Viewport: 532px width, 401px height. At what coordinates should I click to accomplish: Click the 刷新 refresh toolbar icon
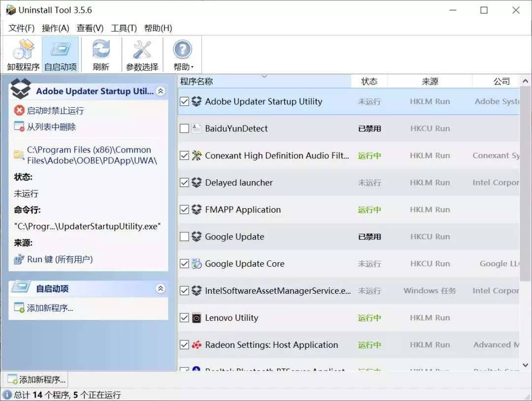pyautogui.click(x=101, y=49)
